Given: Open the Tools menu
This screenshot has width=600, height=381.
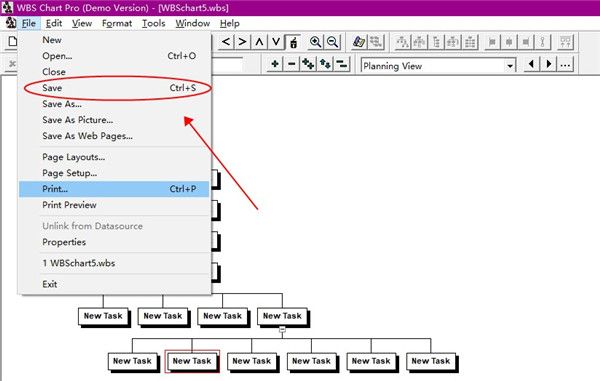Looking at the screenshot, I should pos(153,23).
